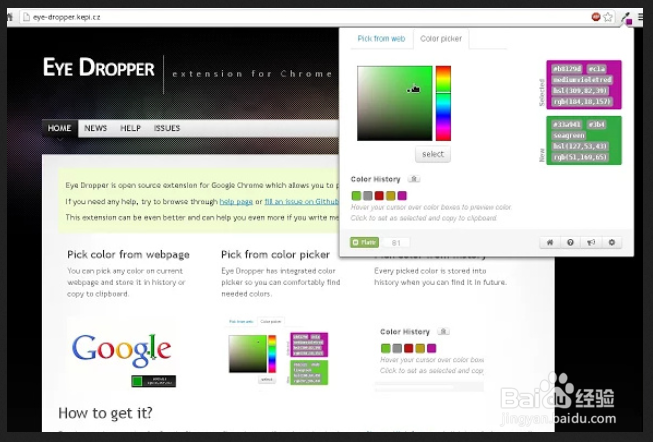This screenshot has height=442, width=653.
Task: Click the Eye Dropper extension icon in toolbar
Action: [626, 17]
